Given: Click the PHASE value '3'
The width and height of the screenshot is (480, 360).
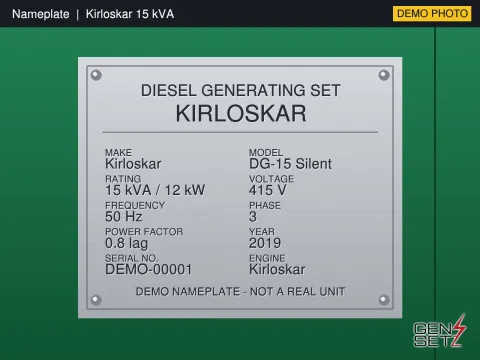Looking at the screenshot, I should coord(253,217).
